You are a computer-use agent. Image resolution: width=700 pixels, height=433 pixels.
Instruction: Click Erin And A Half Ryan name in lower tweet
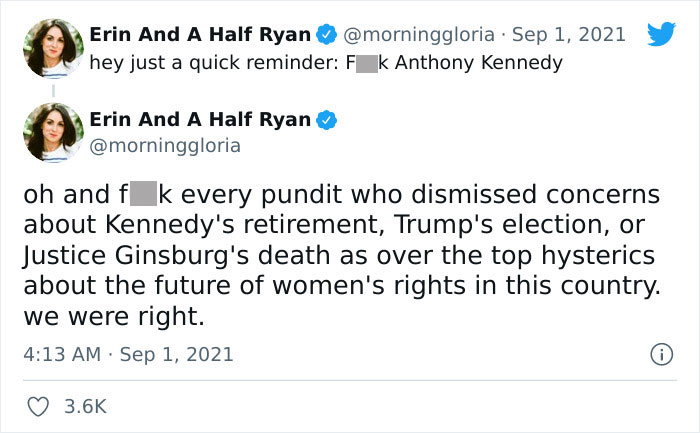[x=199, y=120]
